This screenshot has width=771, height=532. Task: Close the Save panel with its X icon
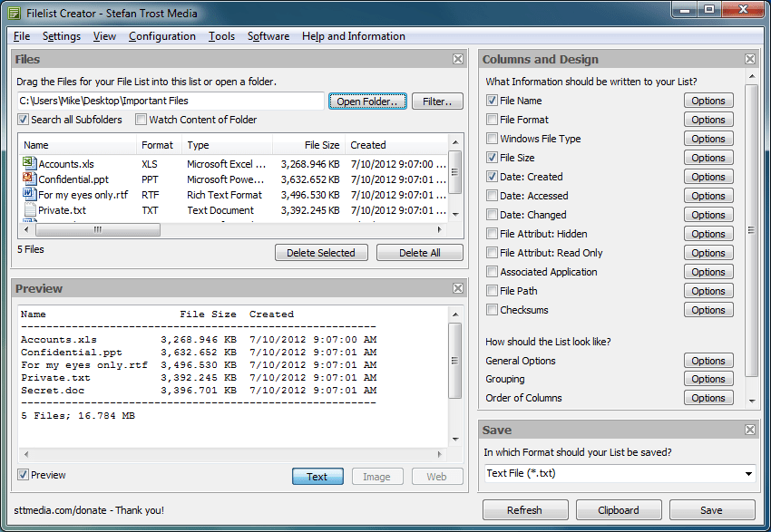[750, 430]
